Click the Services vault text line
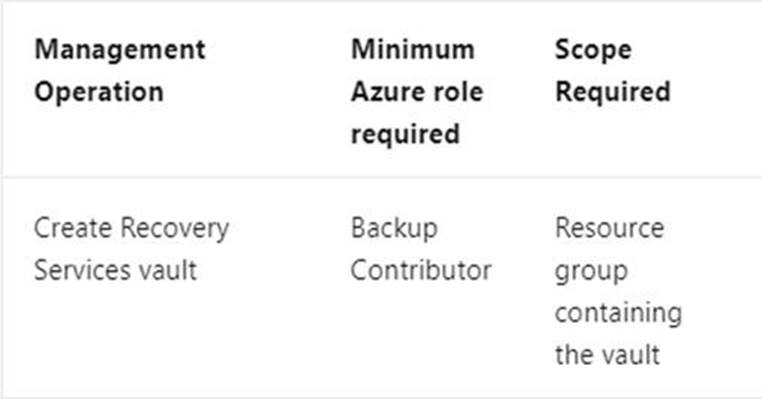The height and width of the screenshot is (399, 762). point(115,270)
